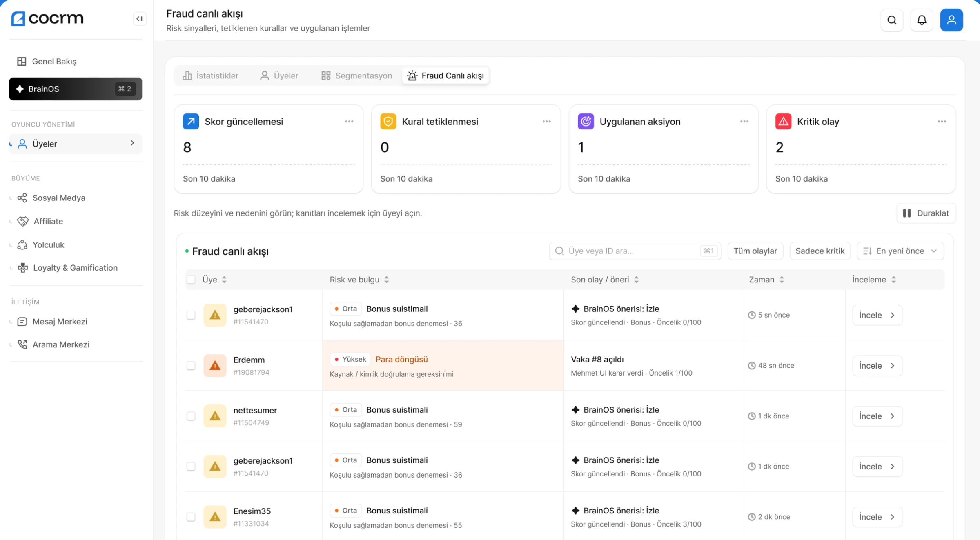Switch to the Üyeler tab
The height and width of the screenshot is (540, 980).
[279, 76]
